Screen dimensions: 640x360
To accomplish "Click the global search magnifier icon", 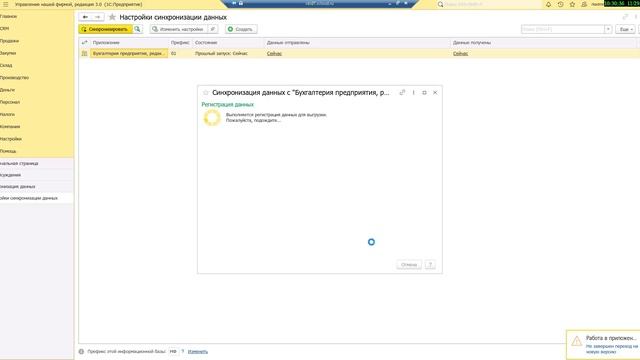I will pos(440,4).
